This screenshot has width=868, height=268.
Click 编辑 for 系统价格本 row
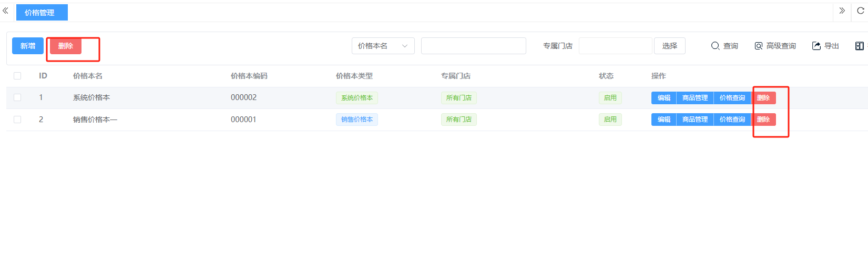[663, 98]
